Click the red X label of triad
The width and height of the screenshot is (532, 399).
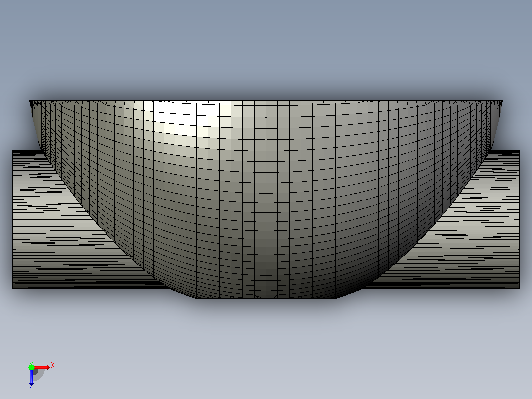[x=53, y=365]
